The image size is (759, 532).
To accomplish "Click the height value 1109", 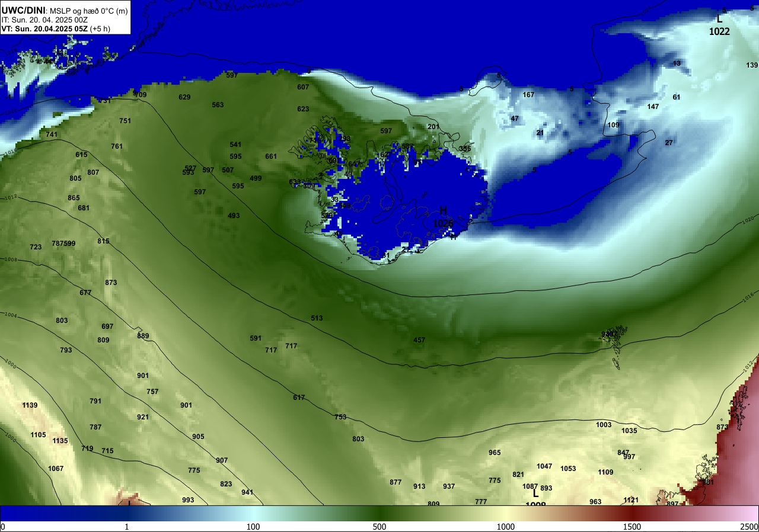I will click(x=605, y=472).
